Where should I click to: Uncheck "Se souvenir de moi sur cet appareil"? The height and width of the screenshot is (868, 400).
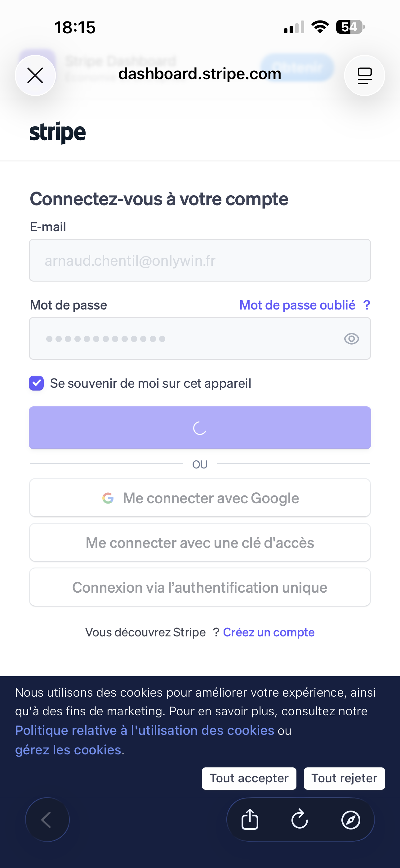[36, 383]
